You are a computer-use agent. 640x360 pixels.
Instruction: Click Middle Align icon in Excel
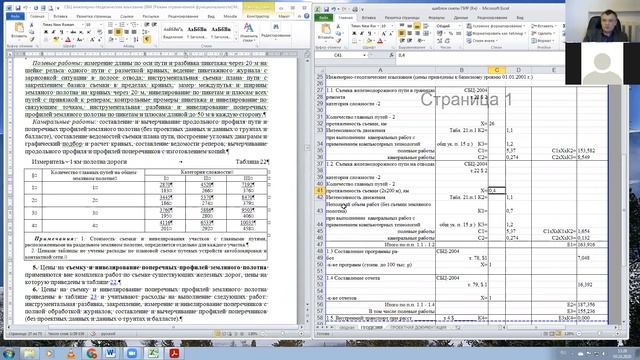click(x=409, y=25)
